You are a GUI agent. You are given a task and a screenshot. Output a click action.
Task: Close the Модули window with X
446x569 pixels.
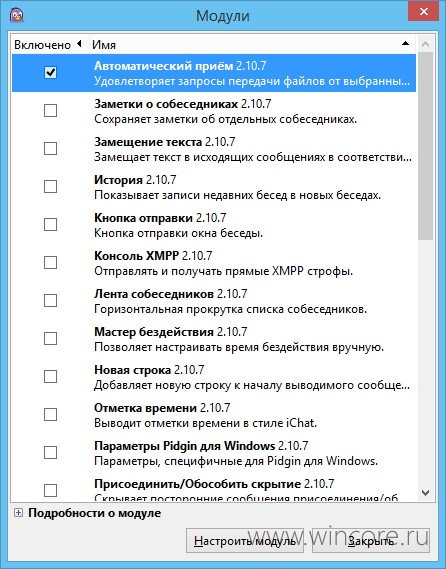pos(424,12)
